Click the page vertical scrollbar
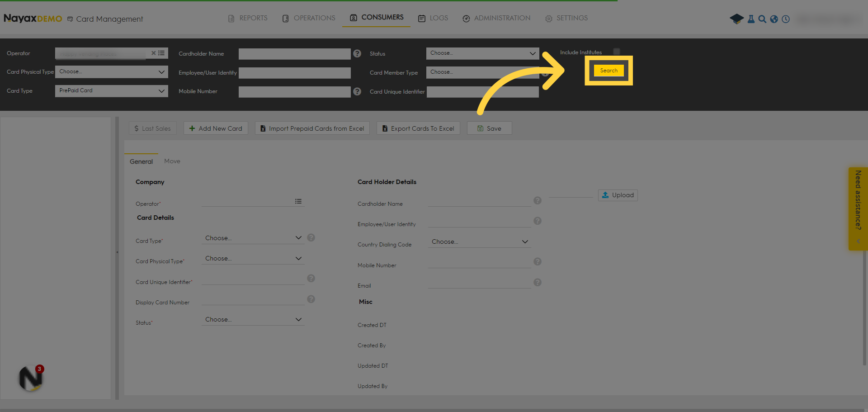This screenshot has height=412, width=868. click(865, 308)
